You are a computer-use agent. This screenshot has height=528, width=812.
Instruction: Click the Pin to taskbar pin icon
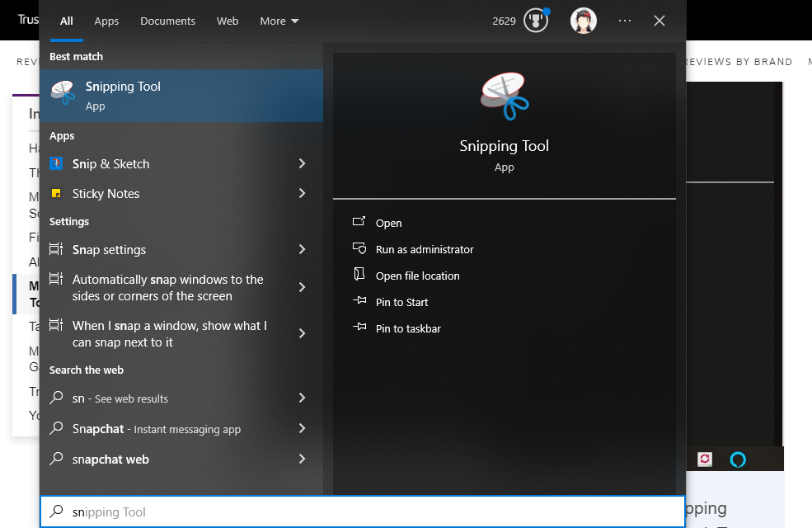coord(359,327)
